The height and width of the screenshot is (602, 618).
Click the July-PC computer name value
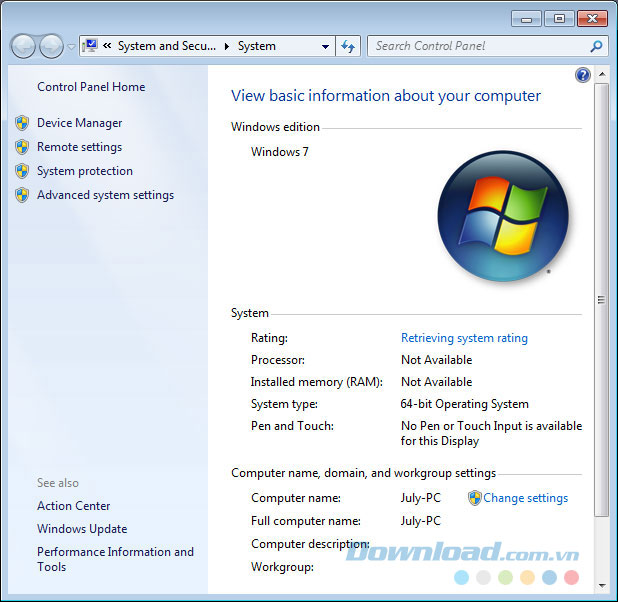(421, 498)
